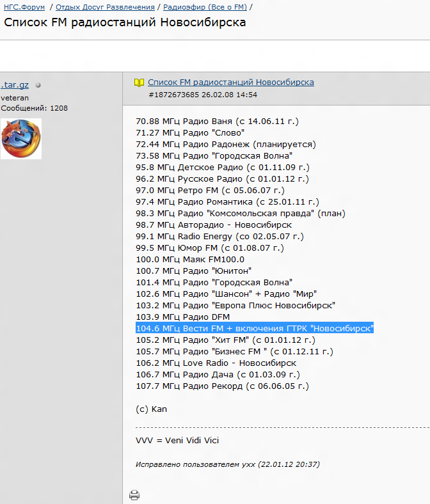430x504 pixels.
Task: Click the line '70.88 МГц Радио Ваня'
Action: pyautogui.click(x=217, y=122)
